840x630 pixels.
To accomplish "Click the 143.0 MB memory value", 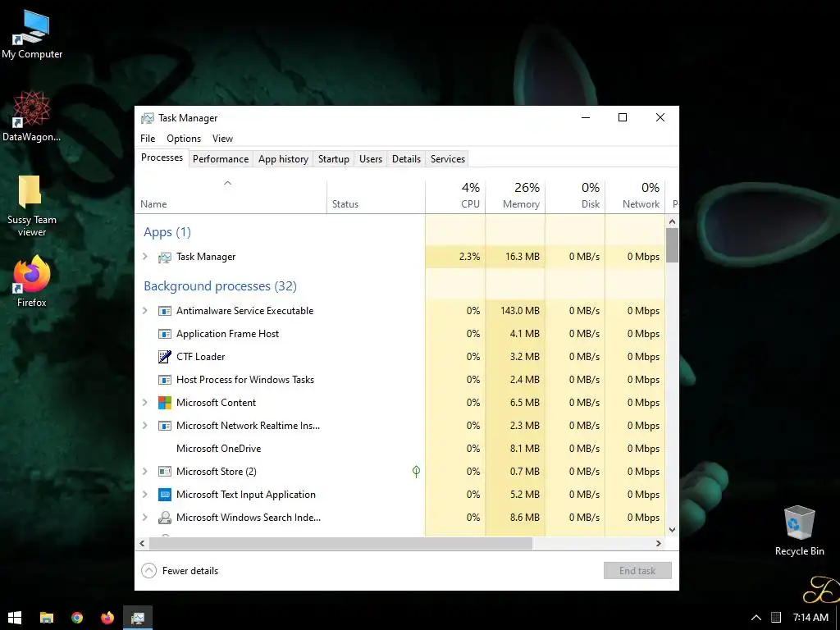I will point(519,311).
